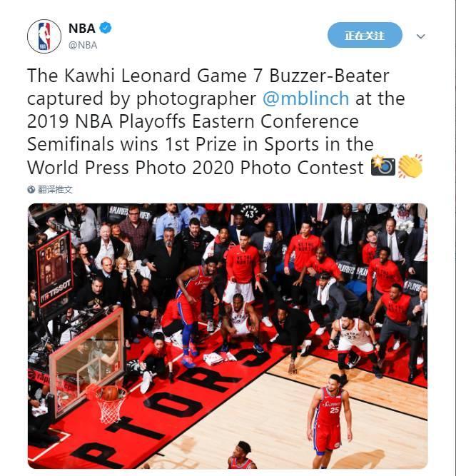Click the clapping hands emoji
The width and height of the screenshot is (456, 476).
click(410, 166)
